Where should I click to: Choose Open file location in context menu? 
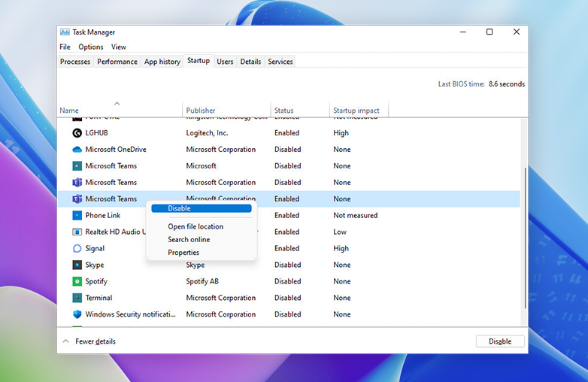pyautogui.click(x=195, y=226)
